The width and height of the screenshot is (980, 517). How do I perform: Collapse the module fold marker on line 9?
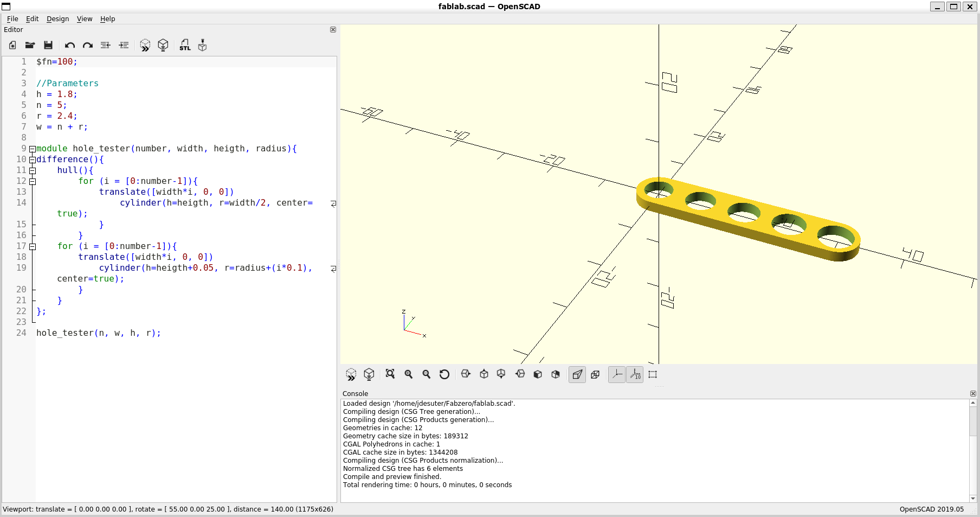point(33,149)
